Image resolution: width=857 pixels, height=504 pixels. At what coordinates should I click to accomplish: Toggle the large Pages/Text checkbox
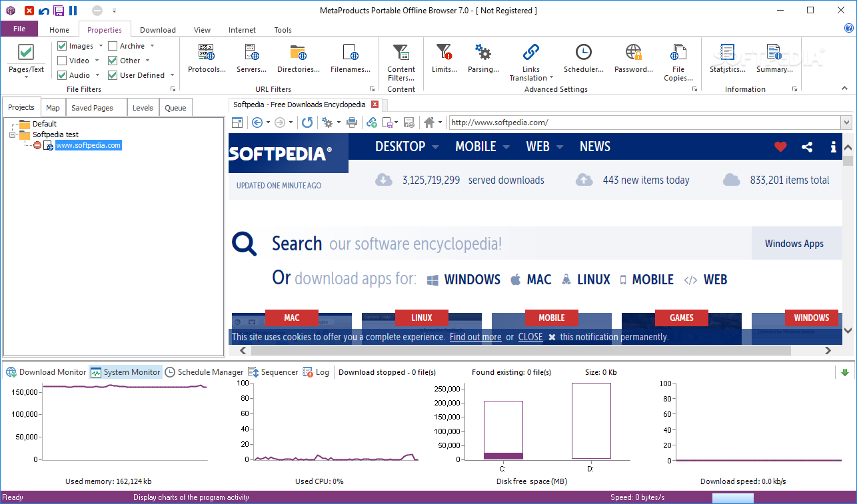tap(26, 52)
